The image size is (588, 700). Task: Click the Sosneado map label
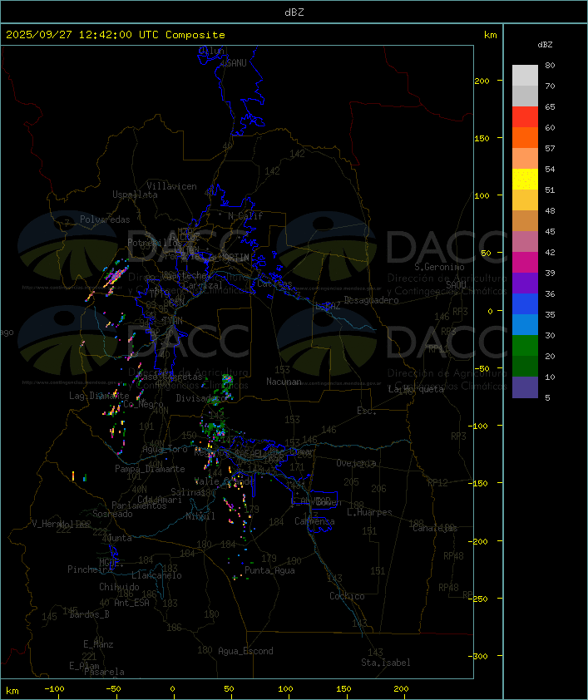pyautogui.click(x=112, y=514)
